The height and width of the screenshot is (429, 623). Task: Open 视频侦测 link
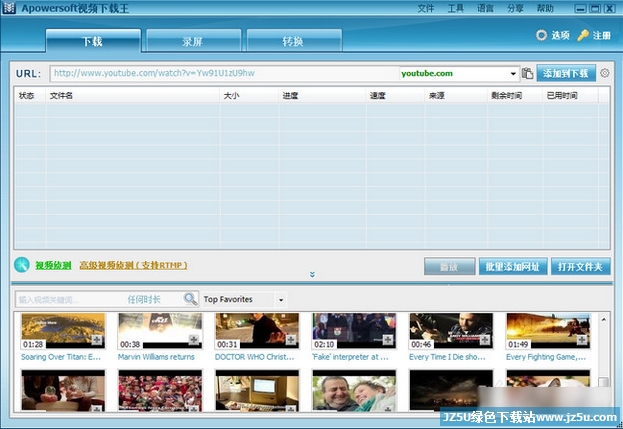click(53, 265)
